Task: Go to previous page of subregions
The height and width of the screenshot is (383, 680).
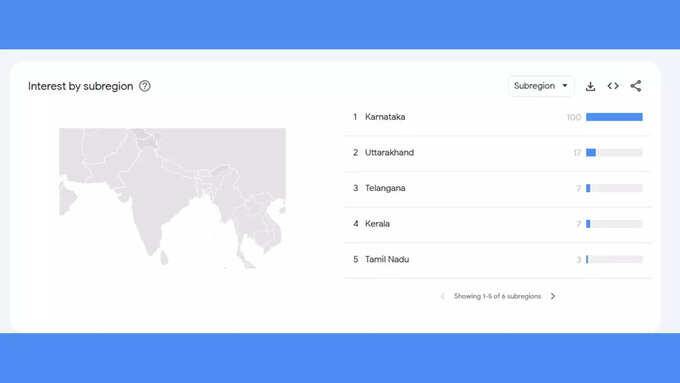Action: (442, 296)
